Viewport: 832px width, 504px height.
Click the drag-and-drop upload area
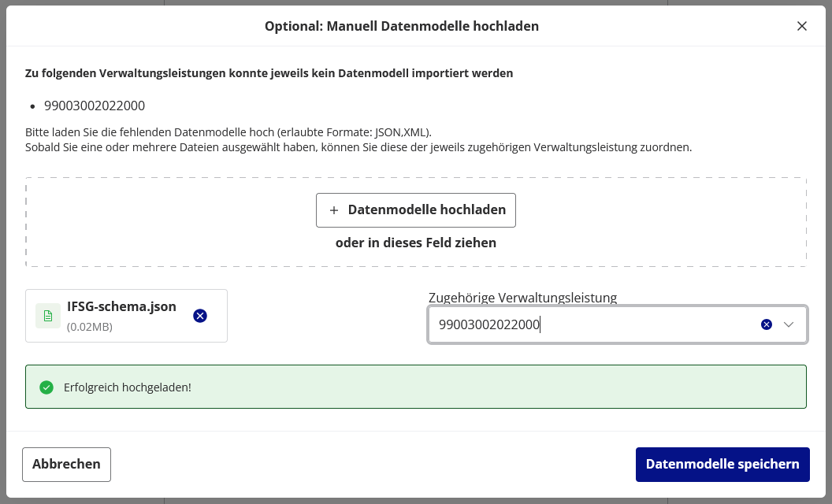point(415,221)
